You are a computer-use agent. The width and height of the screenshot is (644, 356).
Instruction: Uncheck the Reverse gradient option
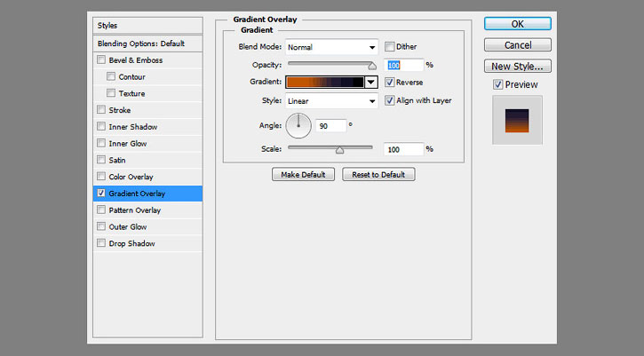tap(389, 83)
